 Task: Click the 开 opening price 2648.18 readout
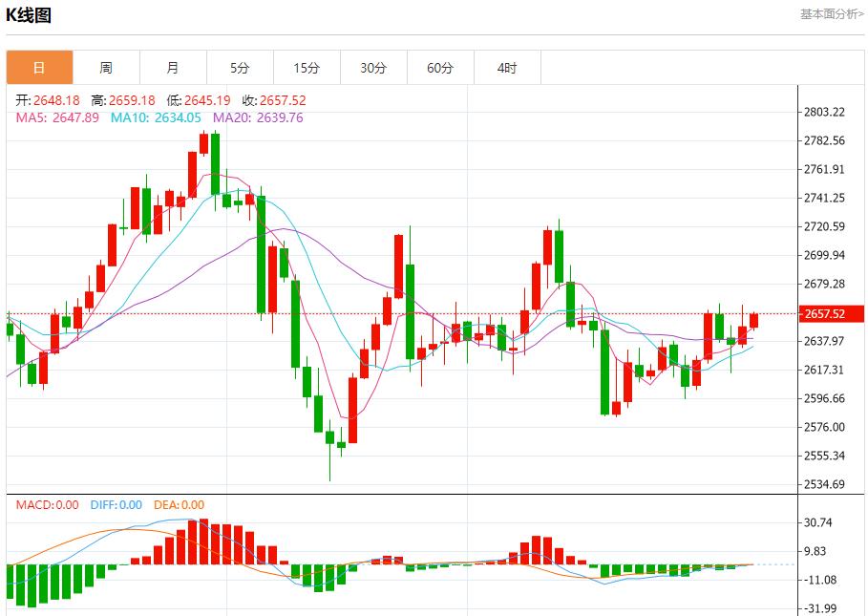click(x=48, y=100)
